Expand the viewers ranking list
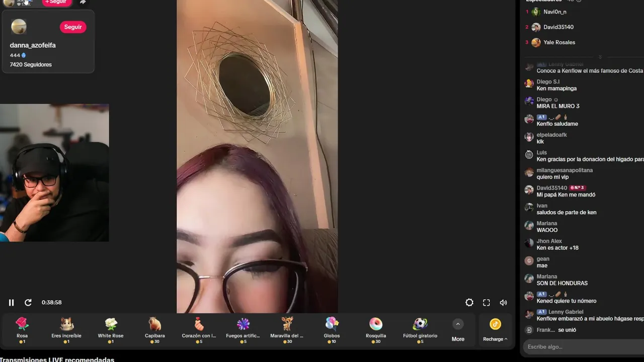The width and height of the screenshot is (644, 362). point(600,57)
